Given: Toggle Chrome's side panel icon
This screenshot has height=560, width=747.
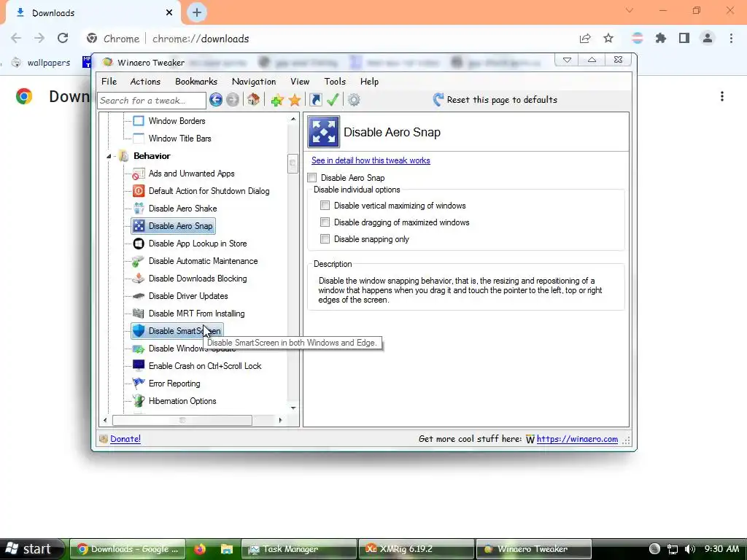Looking at the screenshot, I should click(x=684, y=39).
